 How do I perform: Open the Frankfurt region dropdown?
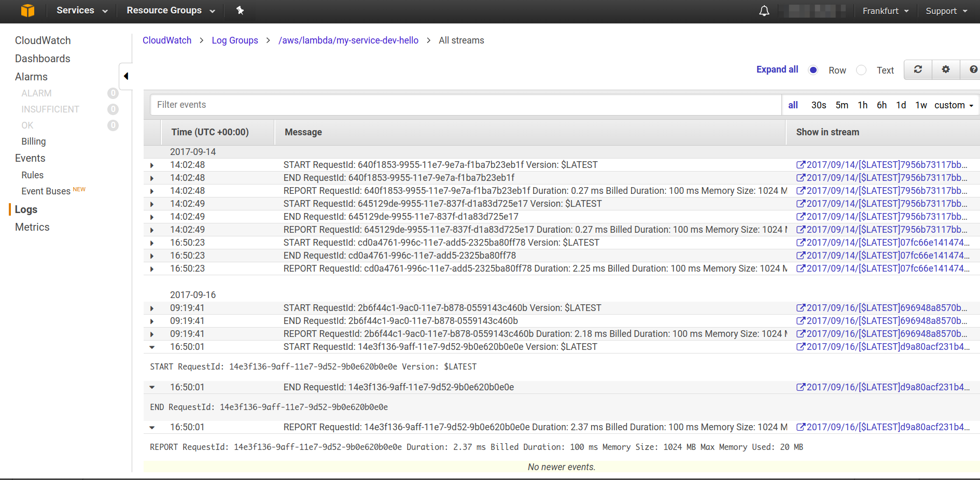(x=886, y=11)
